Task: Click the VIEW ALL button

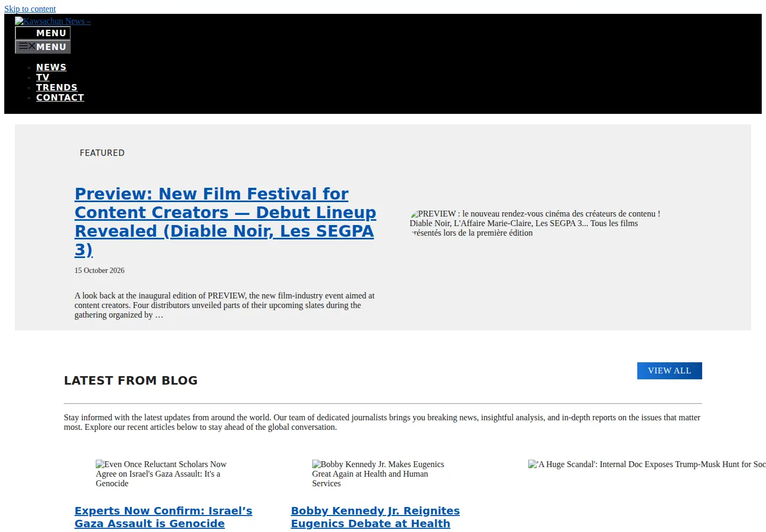Action: [x=669, y=371]
